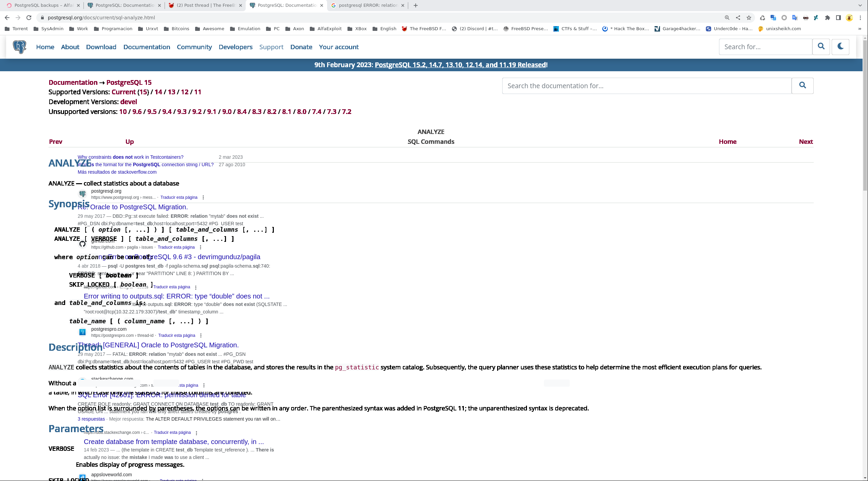The width and height of the screenshot is (868, 481).
Task: Open the Chrome profile avatar
Action: [x=849, y=18]
